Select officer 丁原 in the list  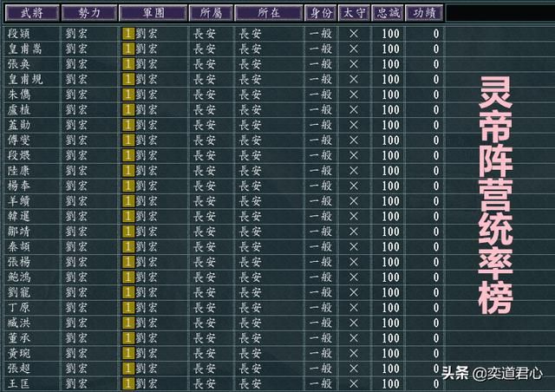click(19, 308)
